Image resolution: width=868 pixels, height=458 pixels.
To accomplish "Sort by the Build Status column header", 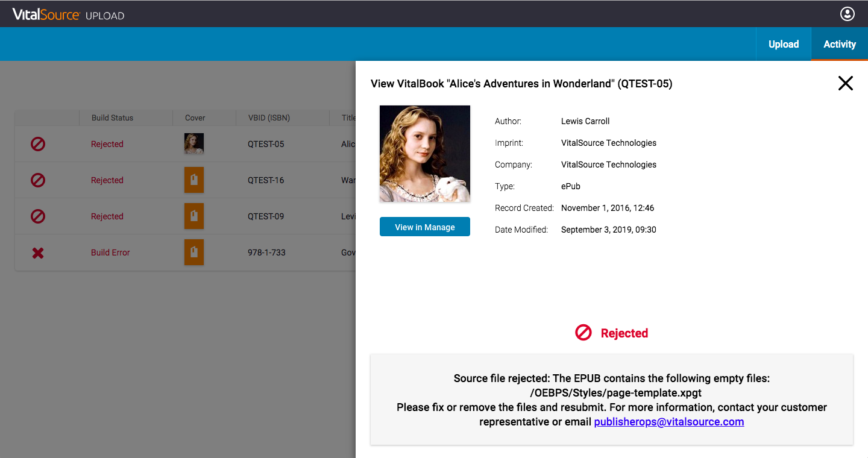I will coord(112,118).
